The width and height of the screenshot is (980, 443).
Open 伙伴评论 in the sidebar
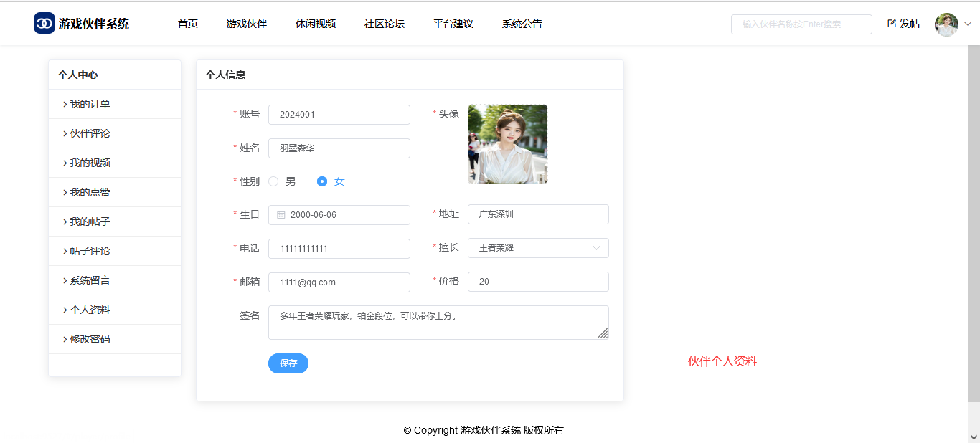click(90, 133)
